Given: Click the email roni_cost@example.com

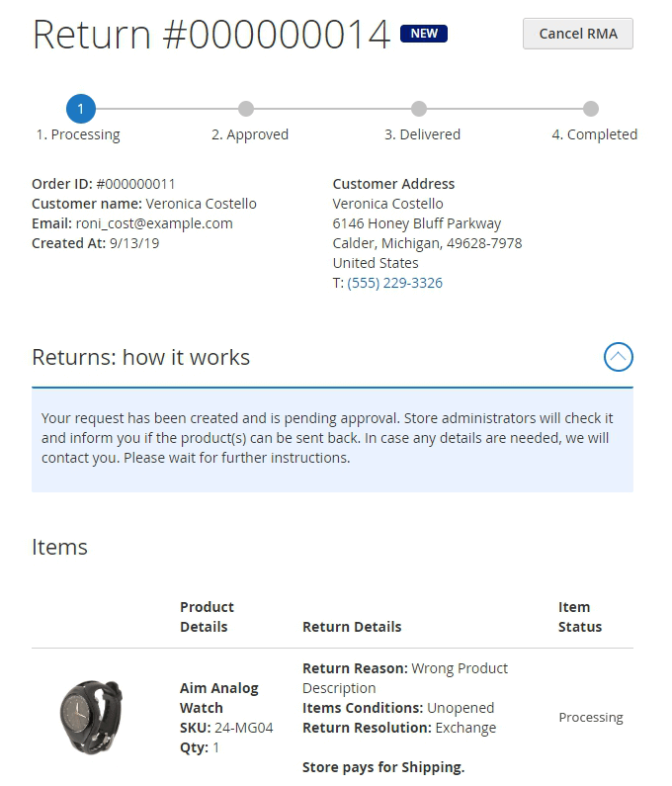Looking at the screenshot, I should [154, 223].
